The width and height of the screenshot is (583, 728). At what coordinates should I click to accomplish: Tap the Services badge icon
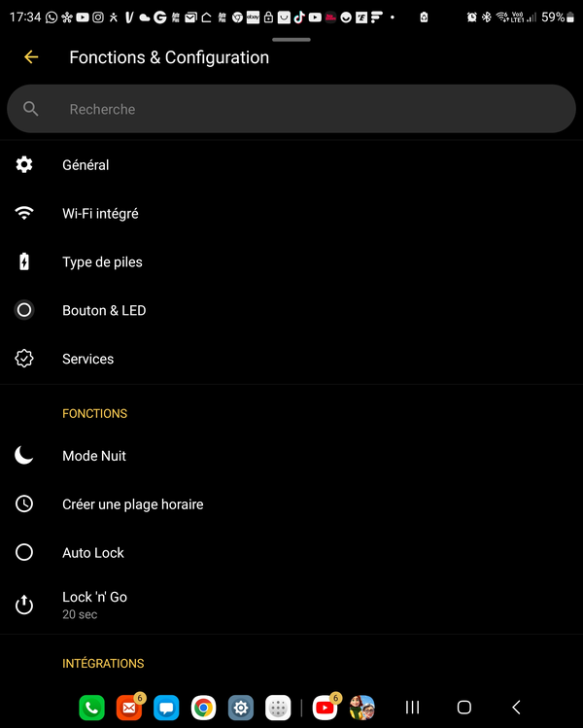coord(24,359)
